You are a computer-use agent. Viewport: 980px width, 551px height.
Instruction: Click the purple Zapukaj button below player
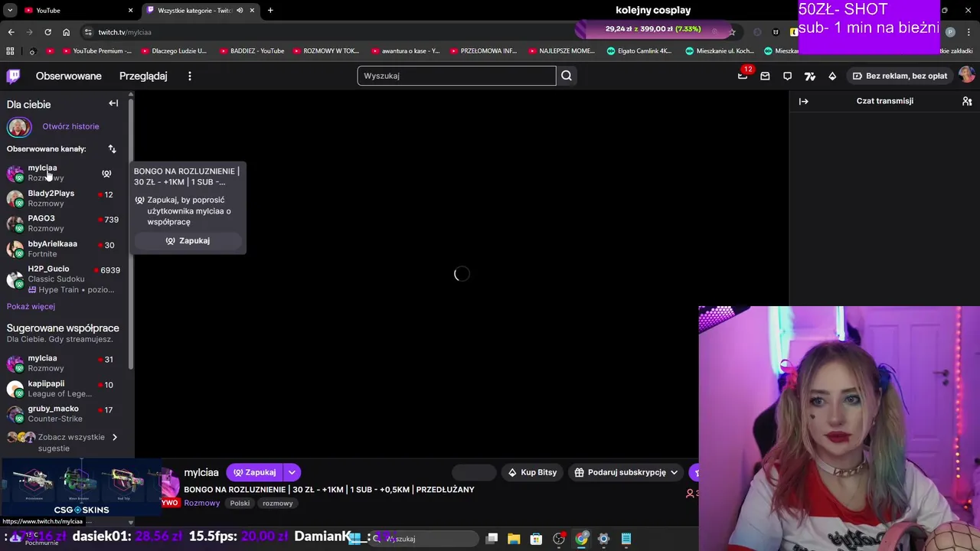(254, 472)
